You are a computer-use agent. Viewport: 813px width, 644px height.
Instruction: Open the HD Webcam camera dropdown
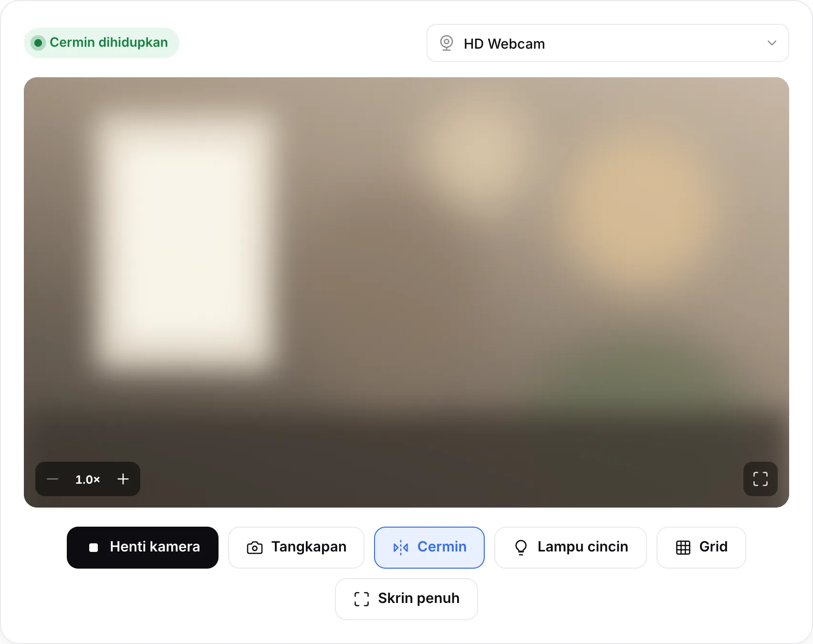point(607,43)
